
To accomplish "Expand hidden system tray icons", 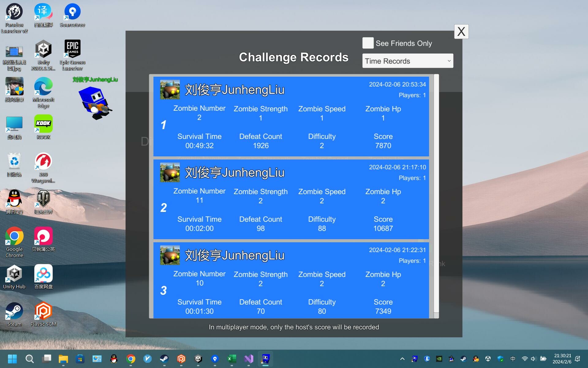I will click(402, 359).
